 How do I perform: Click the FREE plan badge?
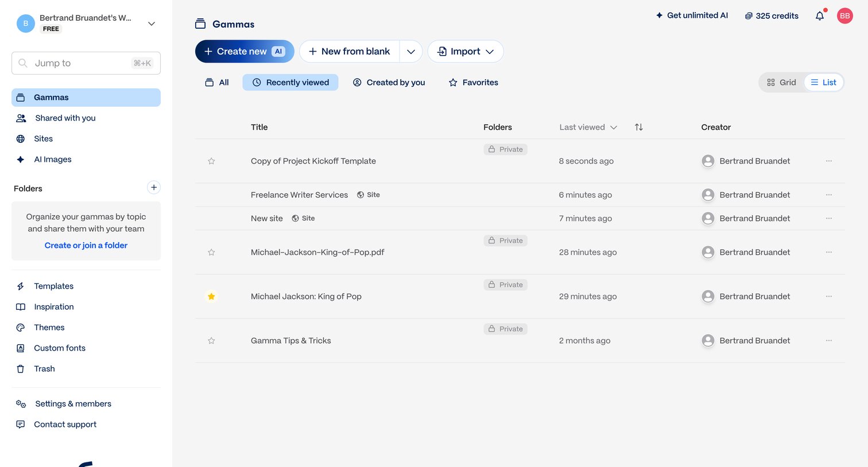click(x=51, y=29)
